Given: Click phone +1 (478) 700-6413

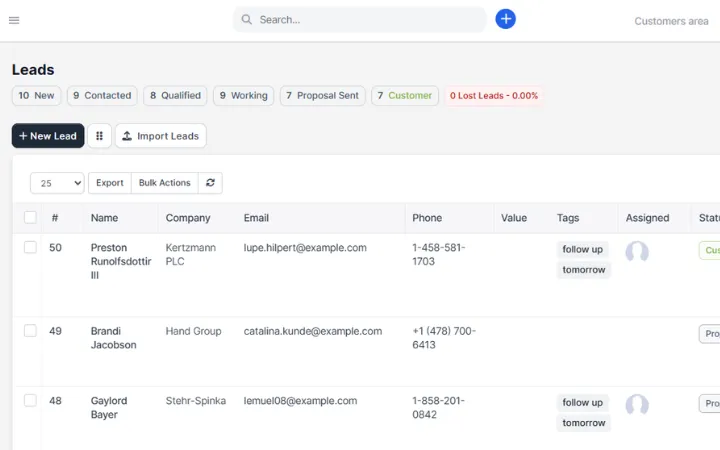Looking at the screenshot, I should pyautogui.click(x=444, y=338).
